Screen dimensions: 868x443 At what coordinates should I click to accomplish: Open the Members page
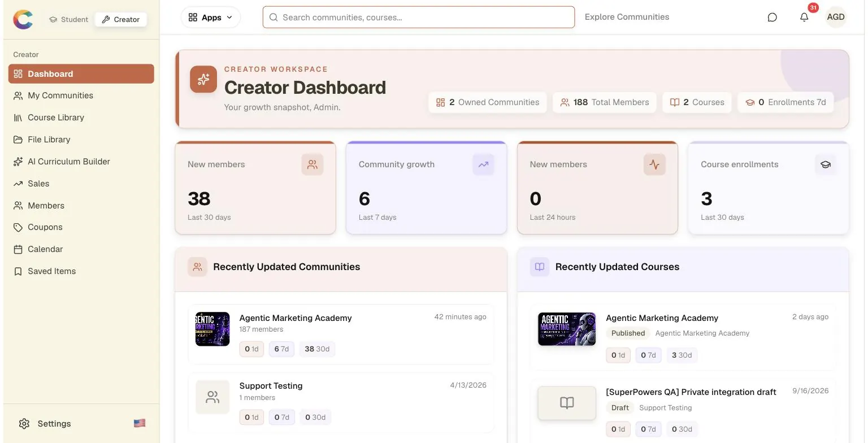[81, 206]
